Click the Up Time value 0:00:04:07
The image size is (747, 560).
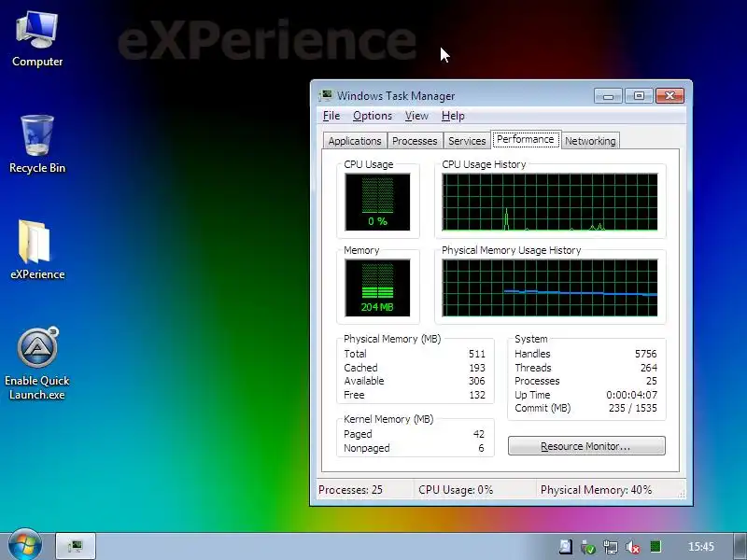pyautogui.click(x=632, y=395)
